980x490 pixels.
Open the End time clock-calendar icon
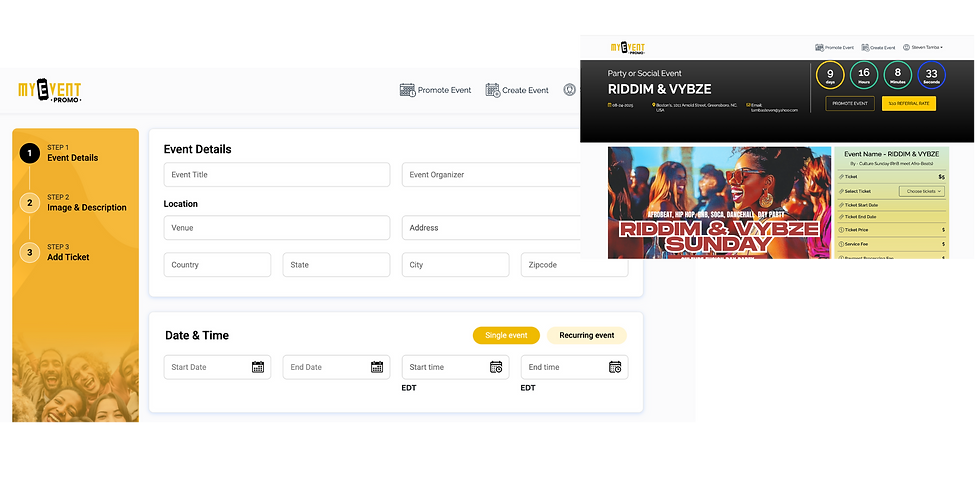point(615,367)
